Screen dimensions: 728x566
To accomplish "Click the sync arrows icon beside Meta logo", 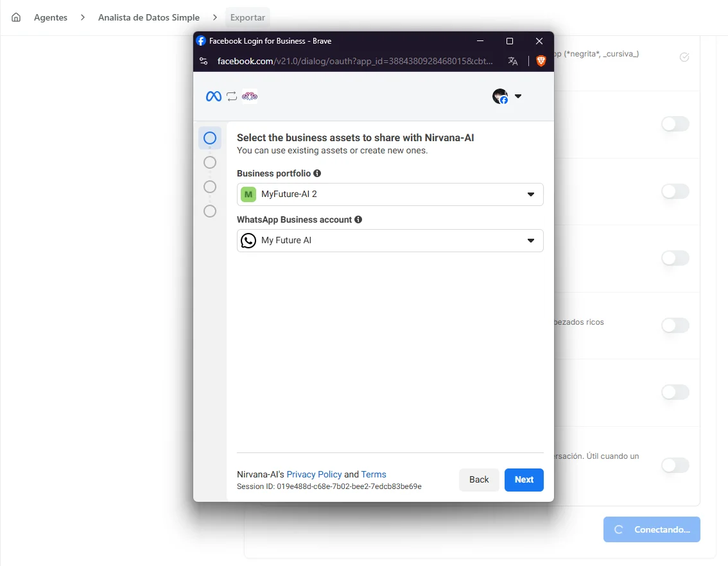I will [232, 96].
